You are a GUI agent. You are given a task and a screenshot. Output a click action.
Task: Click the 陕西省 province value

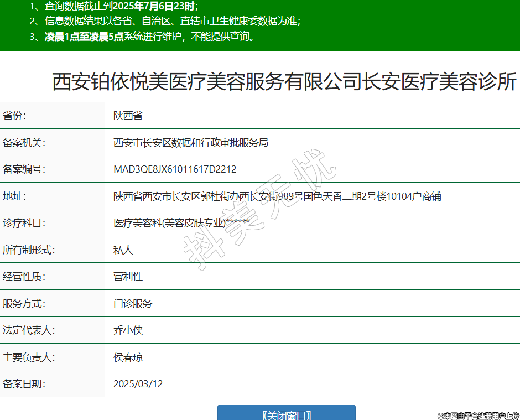(128, 116)
